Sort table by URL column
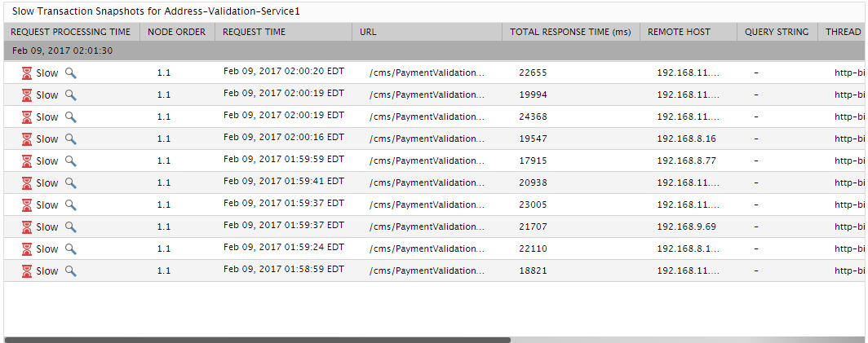This screenshot has width=868, height=343. (427, 32)
